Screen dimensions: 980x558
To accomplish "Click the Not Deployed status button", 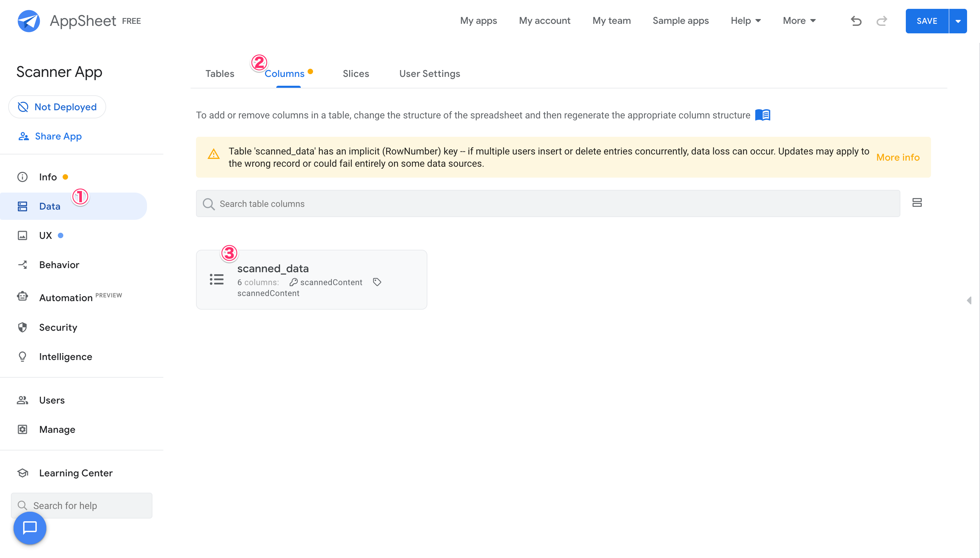I will (x=57, y=107).
